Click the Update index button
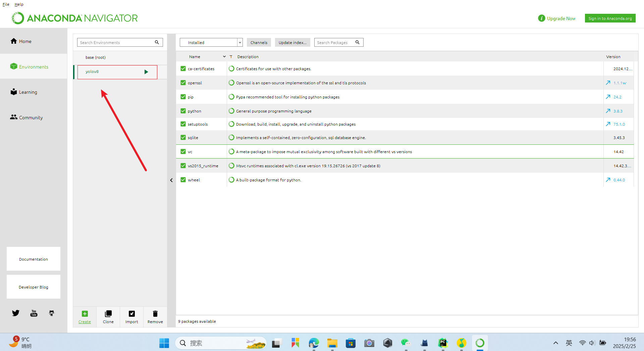Viewport: 644px width, 351px height. point(292,42)
